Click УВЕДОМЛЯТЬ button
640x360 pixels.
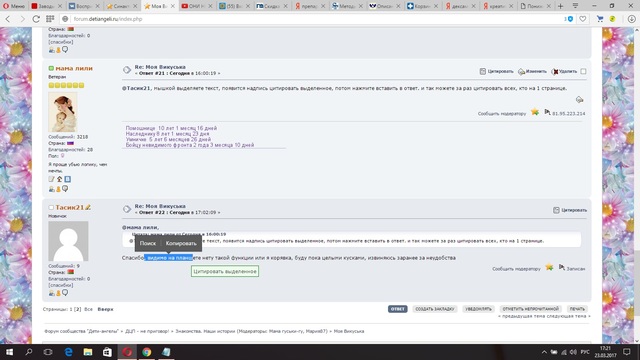click(x=478, y=309)
